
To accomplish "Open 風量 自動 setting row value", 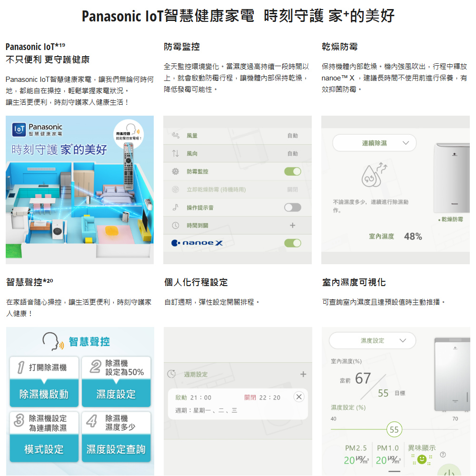I will pyautogui.click(x=293, y=135).
